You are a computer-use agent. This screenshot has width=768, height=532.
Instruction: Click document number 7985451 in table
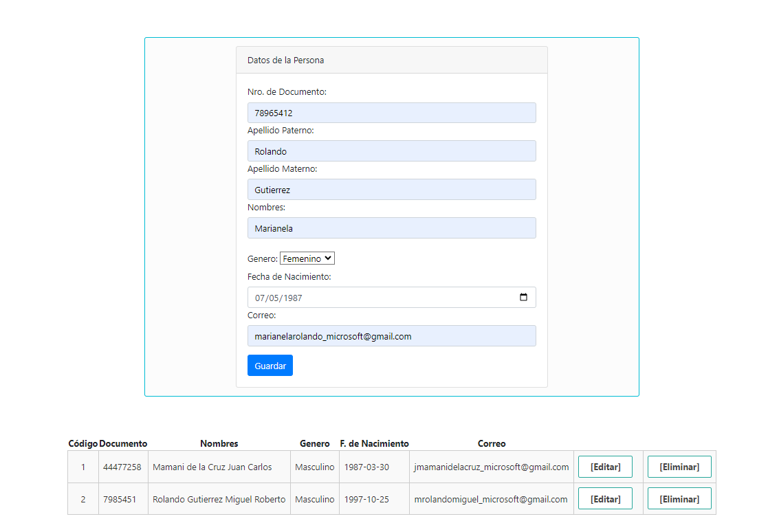pyautogui.click(x=122, y=499)
